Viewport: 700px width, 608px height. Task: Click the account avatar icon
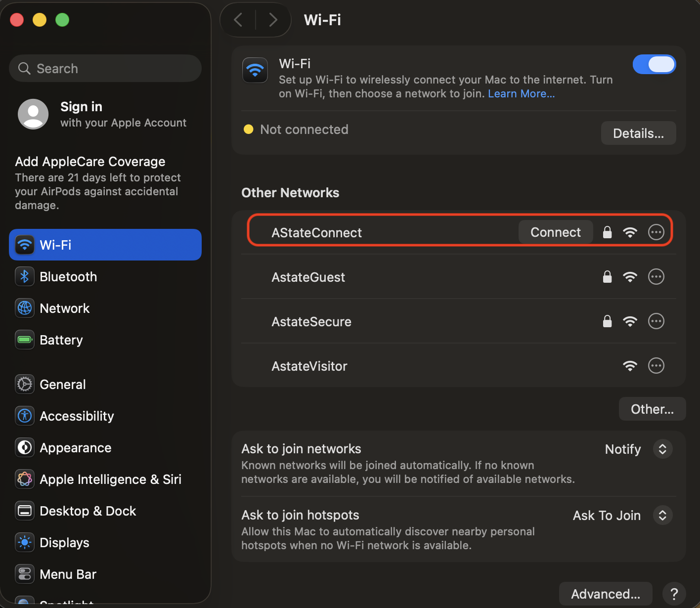coord(33,114)
